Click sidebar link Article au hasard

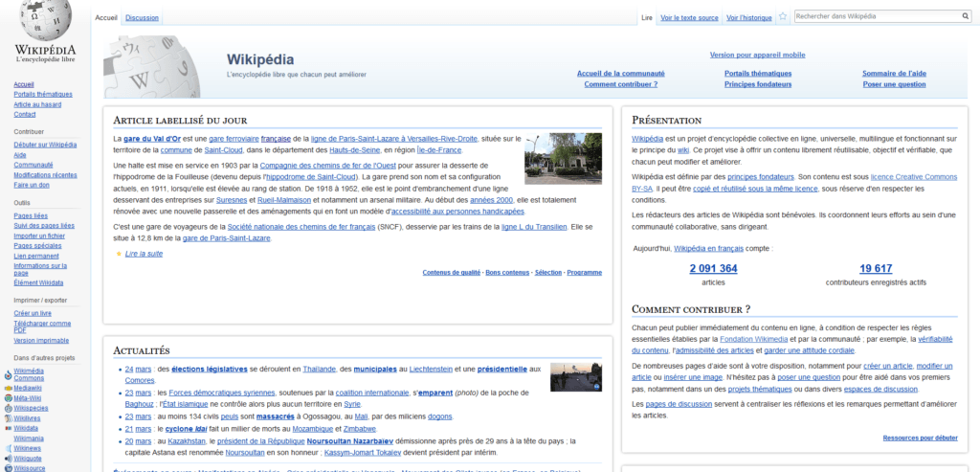[x=37, y=104]
